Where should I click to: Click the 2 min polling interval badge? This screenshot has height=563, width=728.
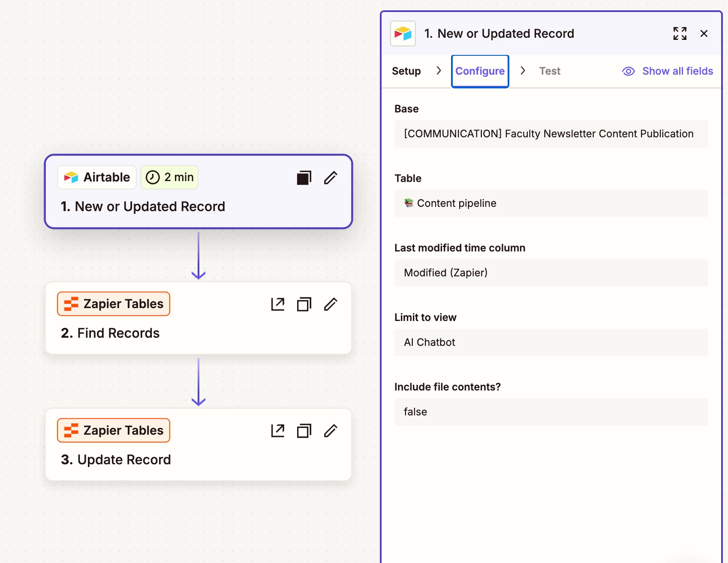tap(169, 177)
